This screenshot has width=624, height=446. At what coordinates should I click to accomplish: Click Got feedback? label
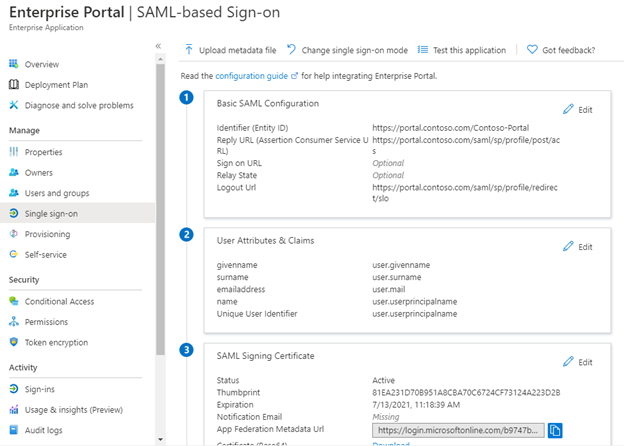569,50
